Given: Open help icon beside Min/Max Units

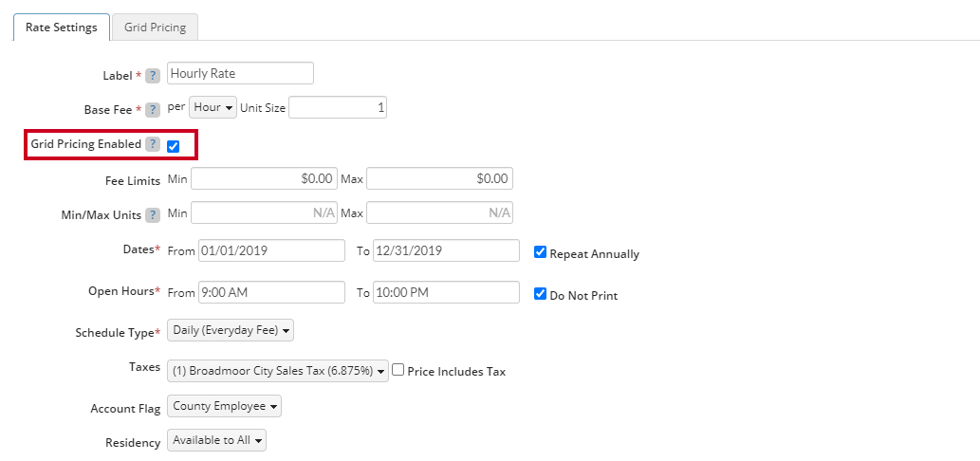Looking at the screenshot, I should (x=153, y=215).
